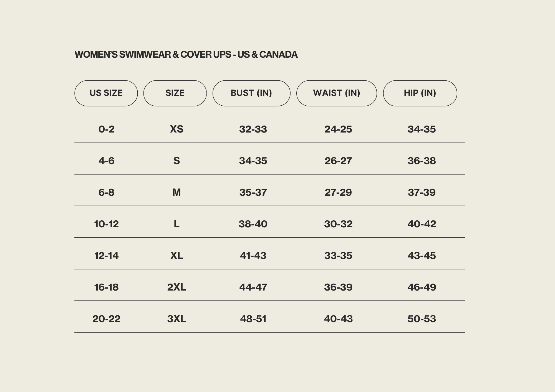Image resolution: width=555 pixels, height=392 pixels.
Task: Click the chart title text
Action: pyautogui.click(x=186, y=55)
